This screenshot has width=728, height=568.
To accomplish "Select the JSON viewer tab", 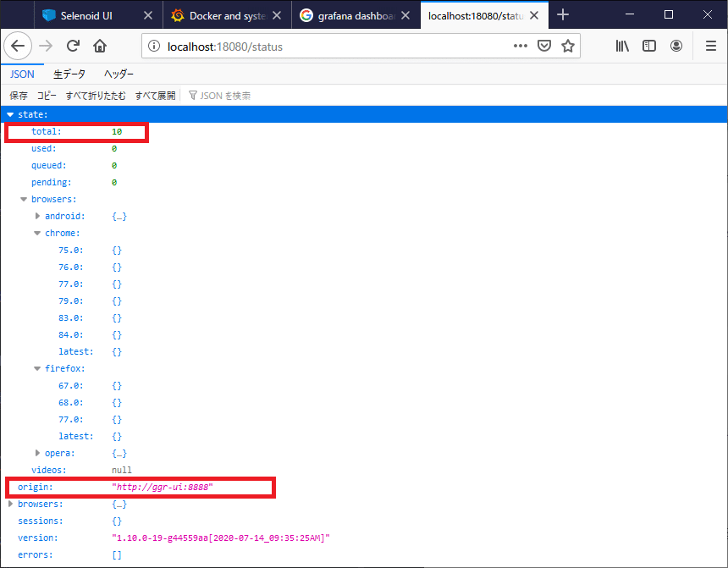I will (22, 74).
